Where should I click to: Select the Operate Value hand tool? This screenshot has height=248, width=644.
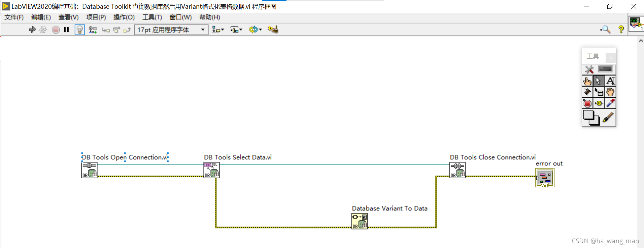coord(587,81)
